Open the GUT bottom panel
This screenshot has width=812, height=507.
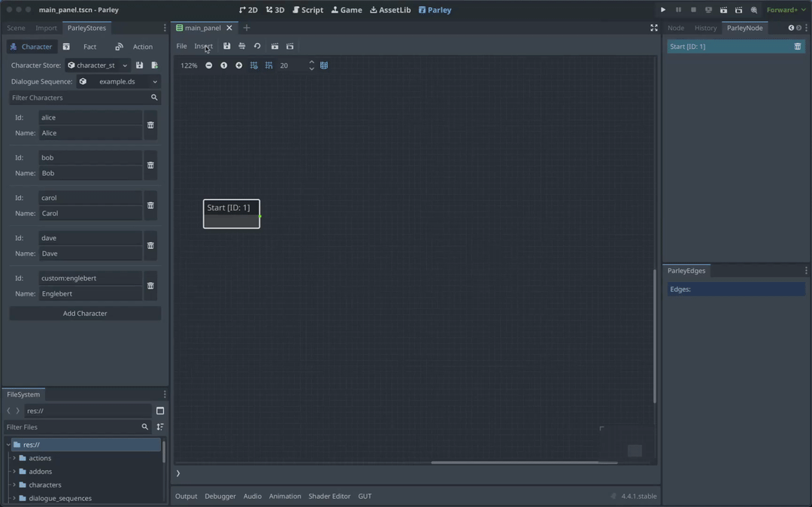point(365,496)
